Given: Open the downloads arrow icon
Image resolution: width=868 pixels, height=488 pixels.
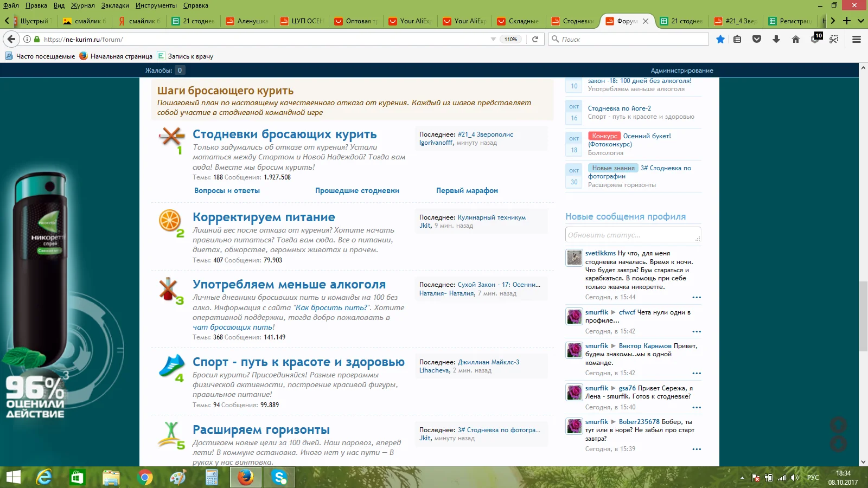Looking at the screenshot, I should (776, 39).
